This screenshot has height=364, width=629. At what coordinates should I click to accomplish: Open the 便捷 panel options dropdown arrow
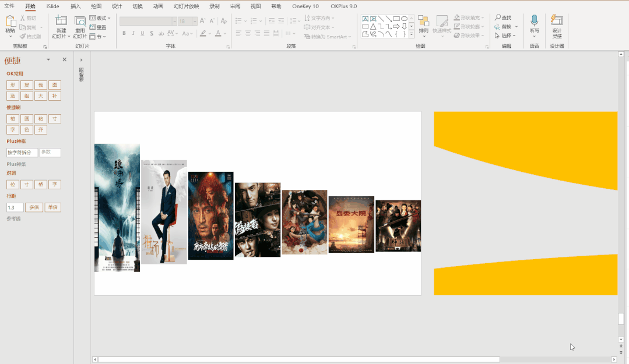[48, 59]
